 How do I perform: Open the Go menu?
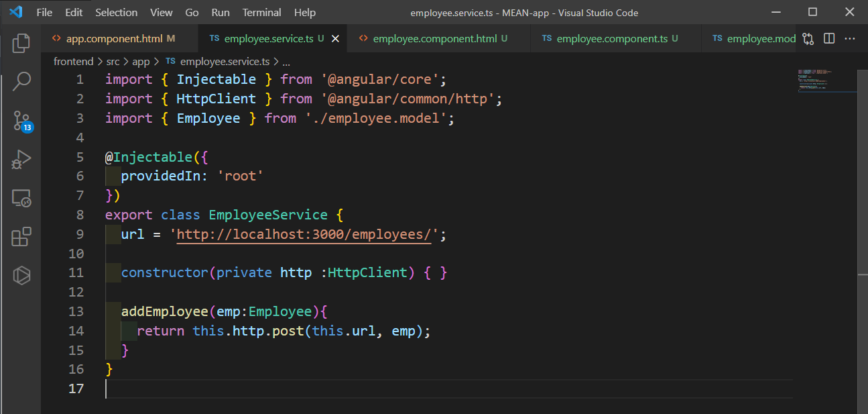(192, 13)
